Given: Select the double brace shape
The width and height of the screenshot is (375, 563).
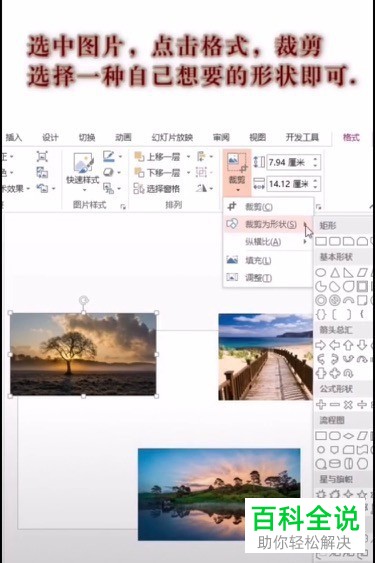Looking at the screenshot, I should coord(321,315).
